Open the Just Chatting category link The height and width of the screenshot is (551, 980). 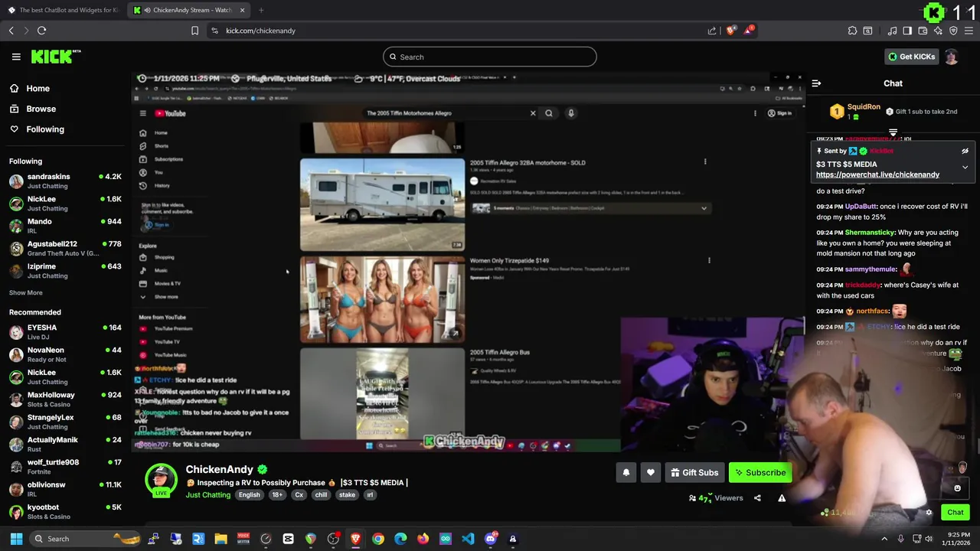click(x=208, y=495)
